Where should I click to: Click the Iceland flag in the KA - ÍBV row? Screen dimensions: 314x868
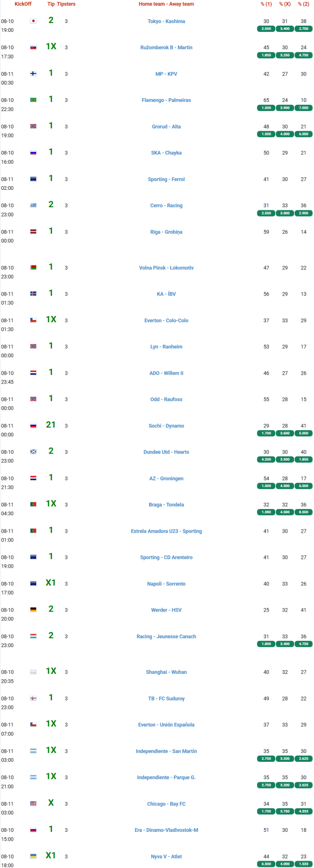coord(33,294)
